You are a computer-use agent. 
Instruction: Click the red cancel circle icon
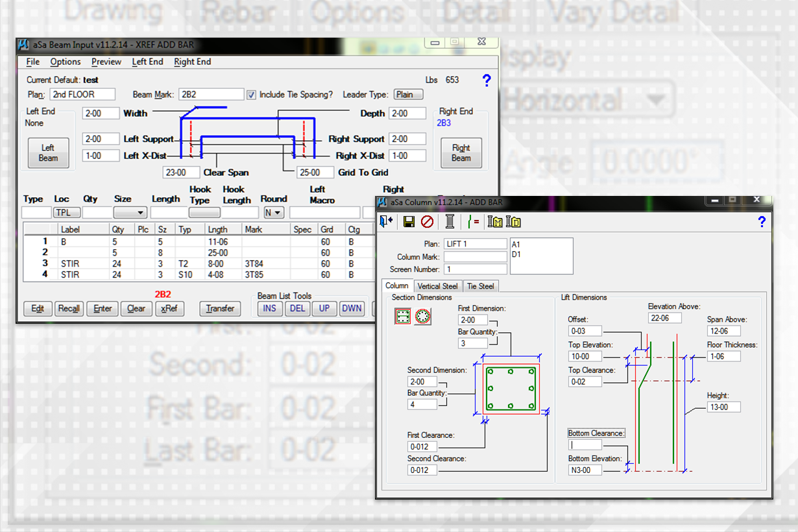click(427, 222)
